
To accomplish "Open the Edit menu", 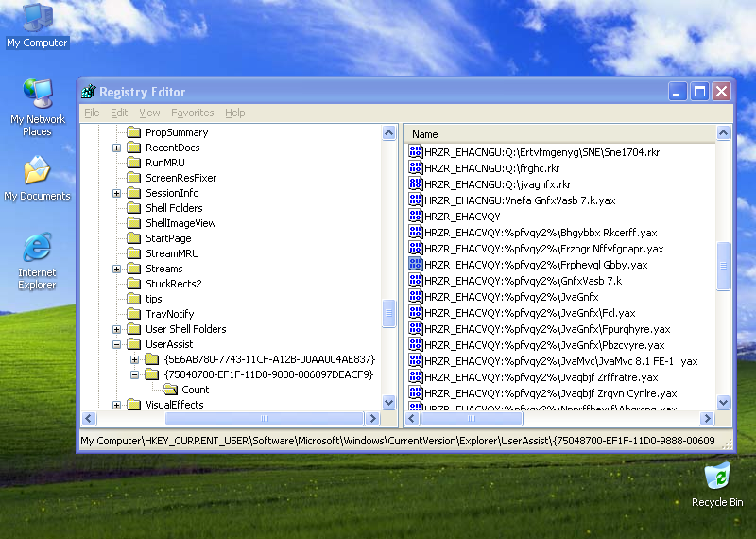I will tap(119, 113).
